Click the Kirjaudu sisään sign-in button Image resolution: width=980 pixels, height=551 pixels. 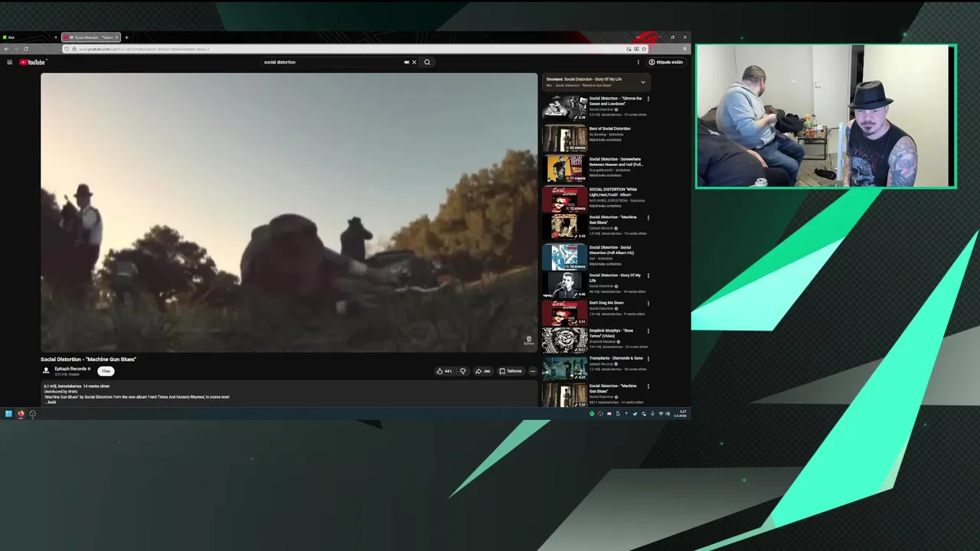(x=666, y=62)
